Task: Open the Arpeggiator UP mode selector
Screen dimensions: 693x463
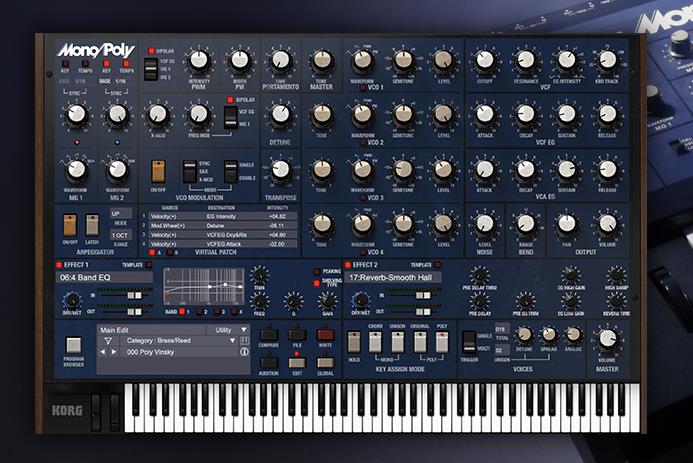Action: pos(121,213)
